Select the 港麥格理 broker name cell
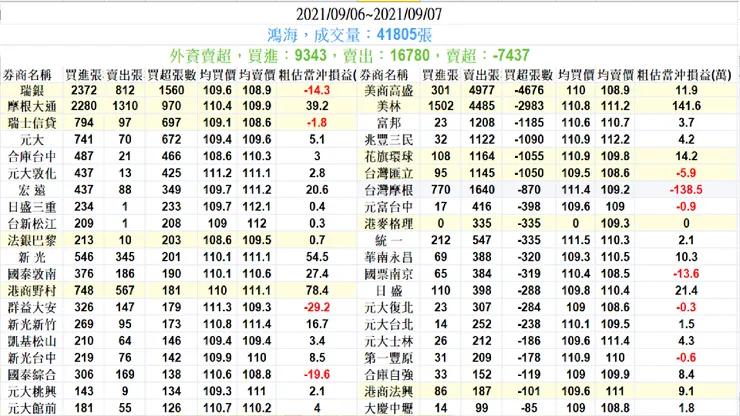 [389, 223]
